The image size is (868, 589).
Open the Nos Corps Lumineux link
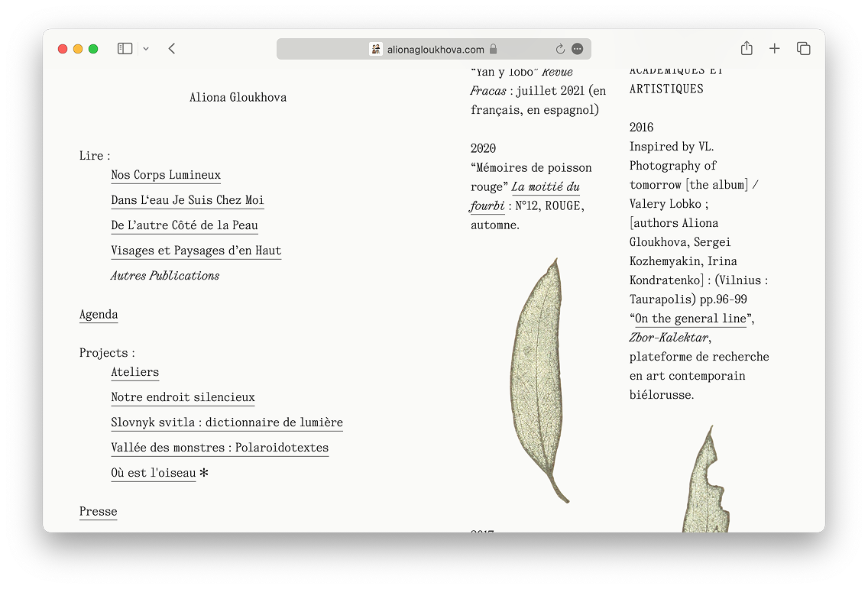166,175
